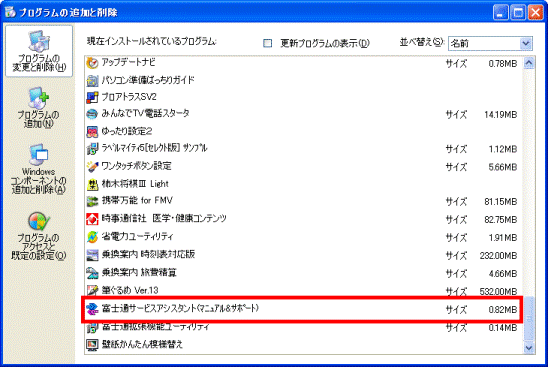Click the 532.00MB size value
548x367 pixels.
498,292
